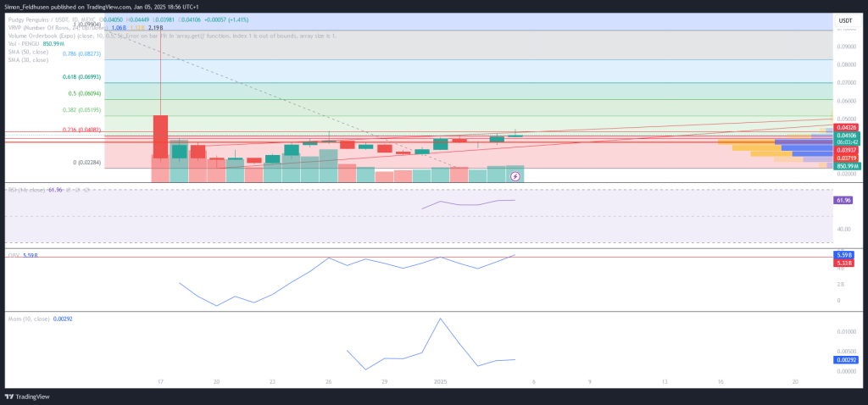The width and height of the screenshot is (868, 405).
Task: Click the 06:03:42 bar countdown timer
Action: 847,142
